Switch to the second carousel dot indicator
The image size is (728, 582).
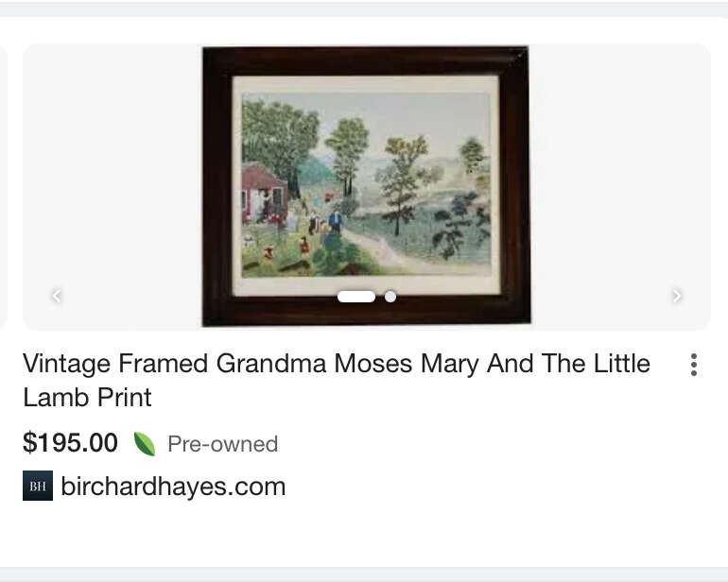click(x=390, y=297)
